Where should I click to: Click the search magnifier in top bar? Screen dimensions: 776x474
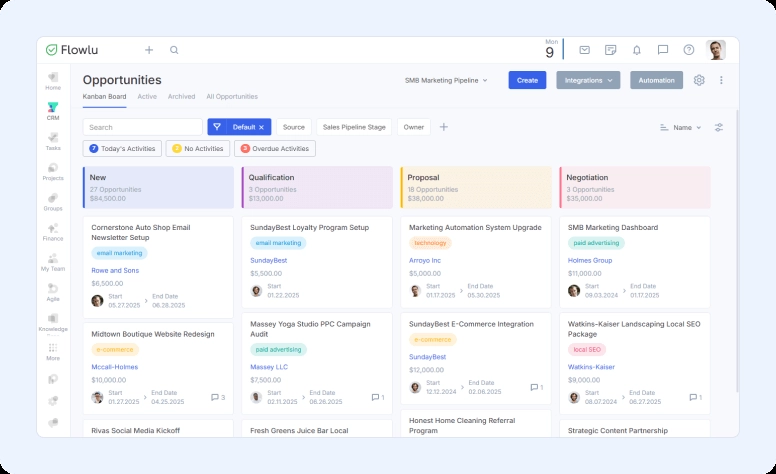[174, 50]
